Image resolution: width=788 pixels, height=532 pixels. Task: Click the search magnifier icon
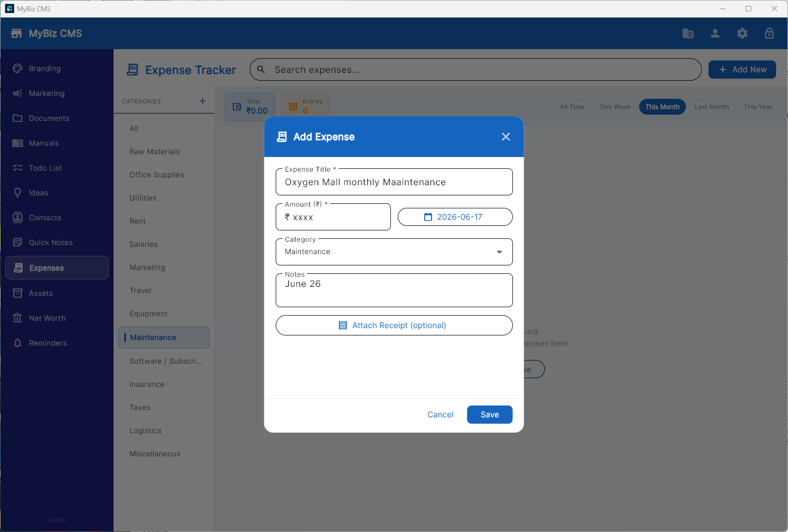261,69
